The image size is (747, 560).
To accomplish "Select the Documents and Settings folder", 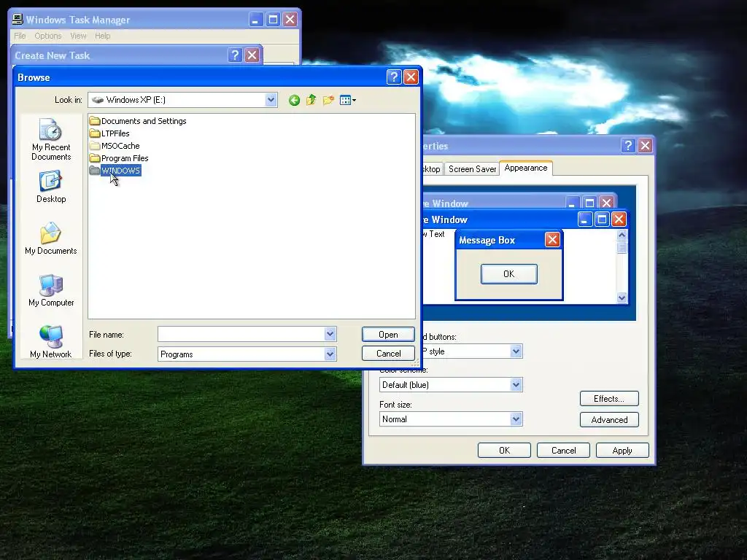I will click(x=138, y=121).
